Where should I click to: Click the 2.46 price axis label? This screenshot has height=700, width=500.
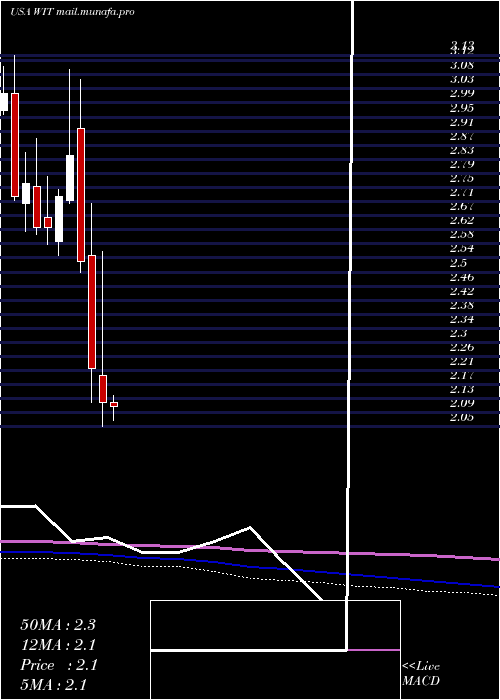click(x=462, y=277)
